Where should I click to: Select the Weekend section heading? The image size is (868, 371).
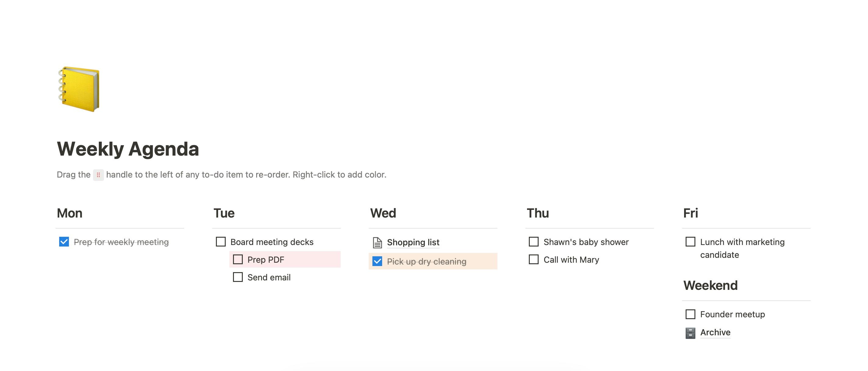click(x=710, y=285)
